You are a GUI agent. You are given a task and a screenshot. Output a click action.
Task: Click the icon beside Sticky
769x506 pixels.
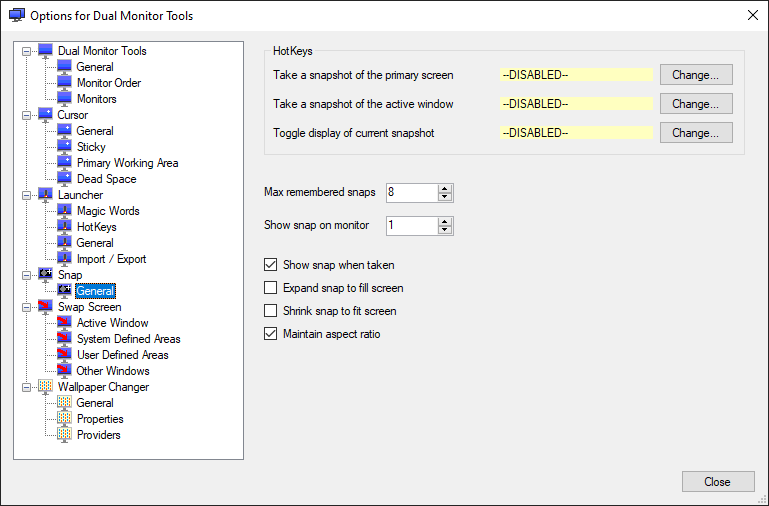point(64,147)
